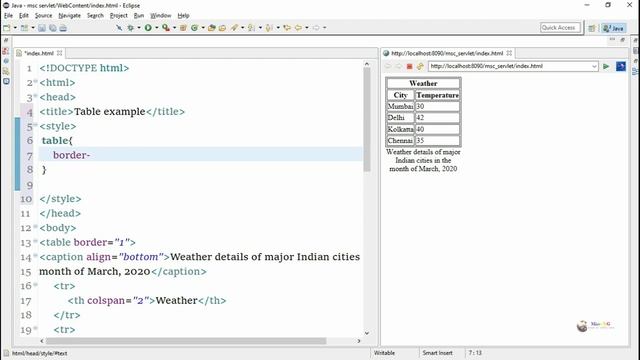Click the green Run button icon
Viewport: 640px width, 360px height.
coord(148,28)
